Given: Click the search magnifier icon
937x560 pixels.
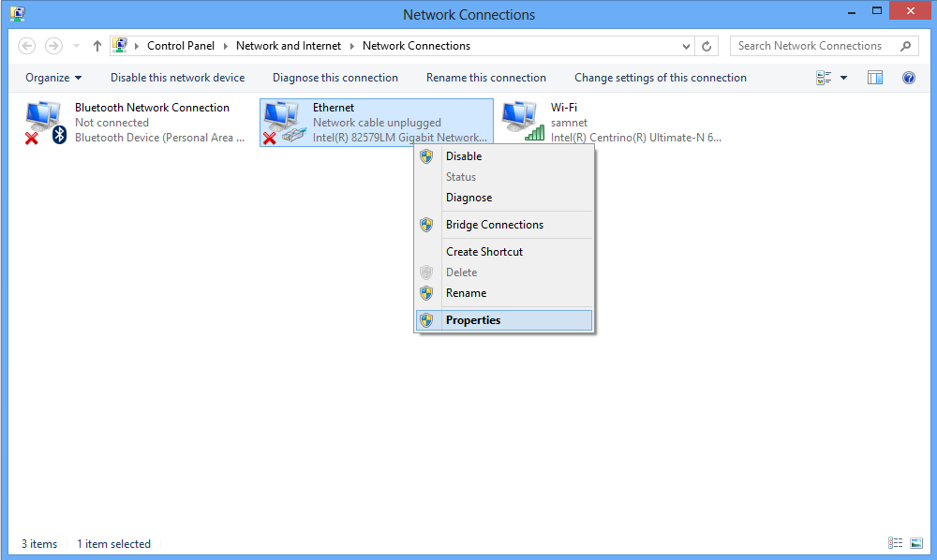Looking at the screenshot, I should click(x=905, y=46).
